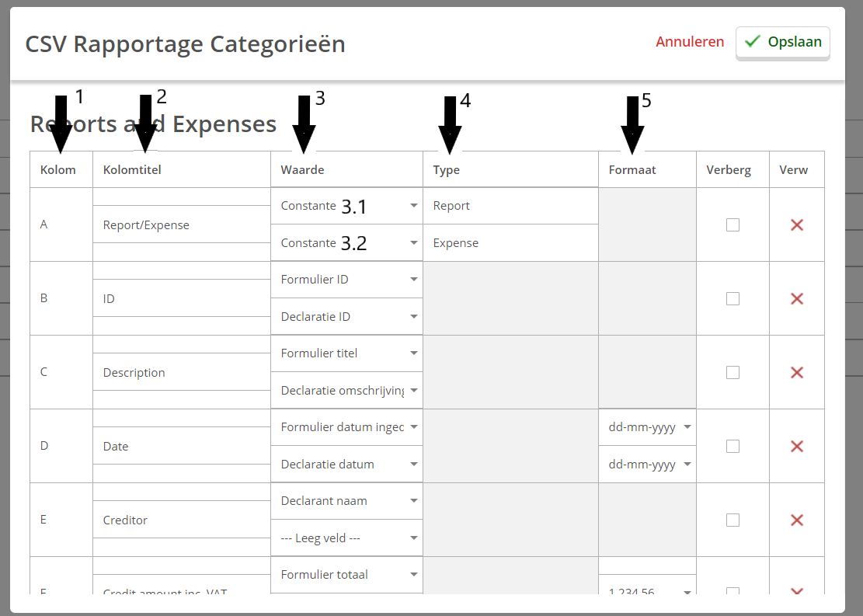The width and height of the screenshot is (863, 616).
Task: Click the Creditor column title field
Action: pos(182,520)
